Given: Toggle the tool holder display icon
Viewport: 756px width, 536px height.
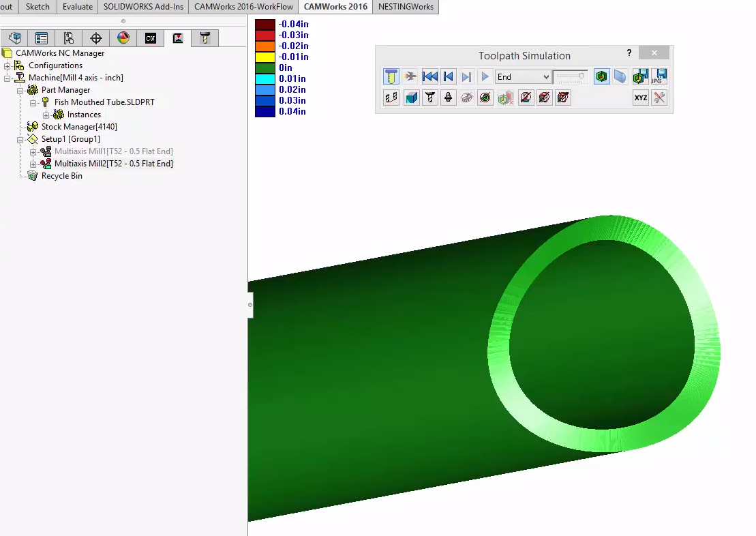Looking at the screenshot, I should click(x=448, y=98).
